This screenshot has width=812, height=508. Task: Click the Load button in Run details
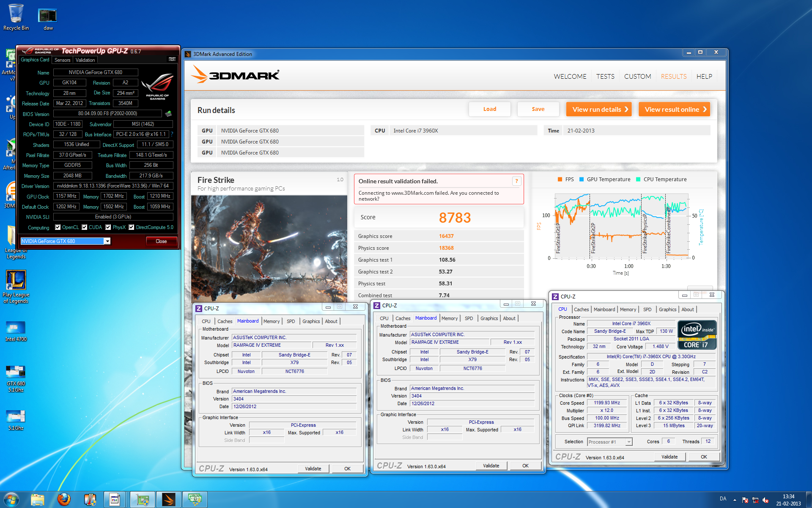[x=490, y=109]
